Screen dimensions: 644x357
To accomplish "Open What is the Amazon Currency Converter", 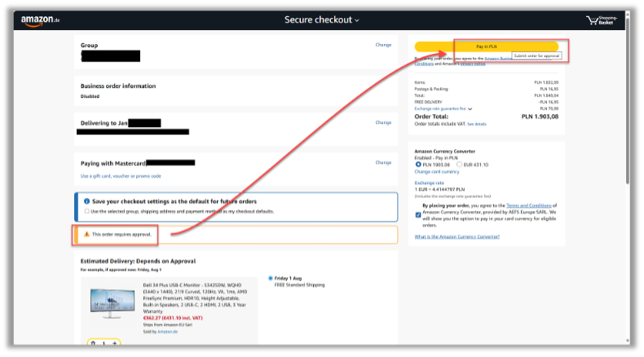I will coord(457,236).
